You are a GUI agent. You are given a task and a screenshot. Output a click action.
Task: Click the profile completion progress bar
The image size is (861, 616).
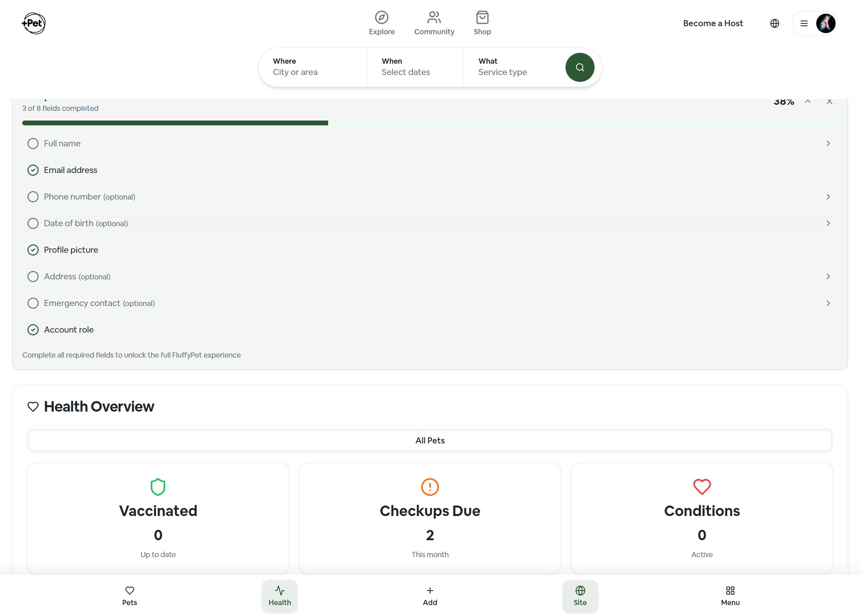coord(430,123)
